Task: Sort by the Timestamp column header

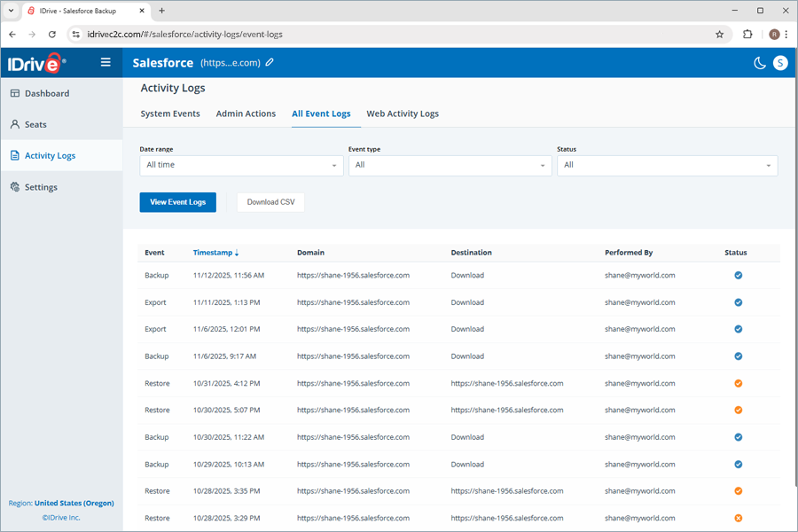Action: coord(215,253)
